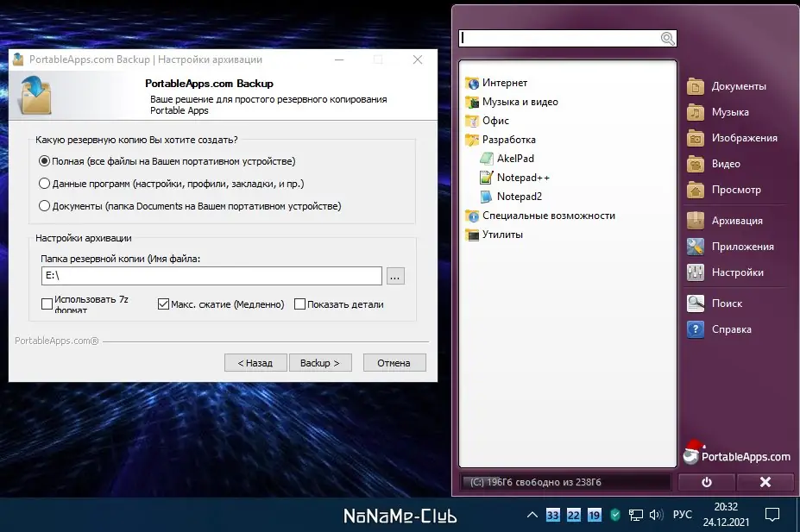
Task: Click the volume speaker tray icon
Action: [x=656, y=515]
